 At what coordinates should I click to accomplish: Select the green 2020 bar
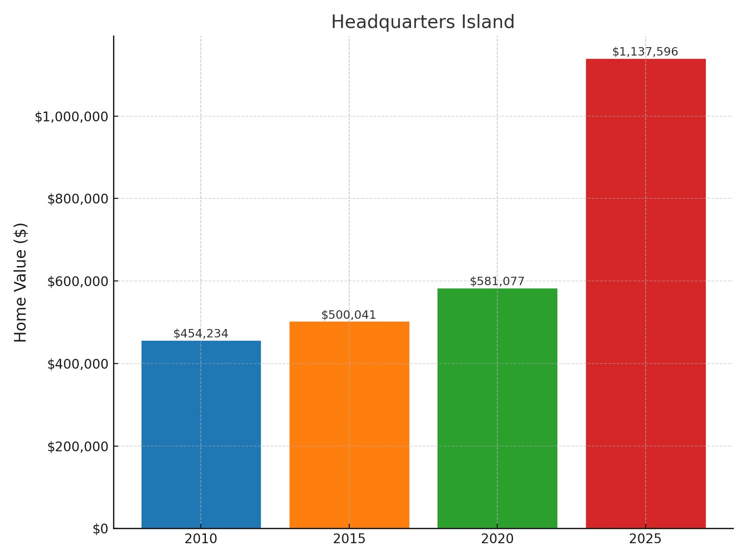click(x=497, y=408)
